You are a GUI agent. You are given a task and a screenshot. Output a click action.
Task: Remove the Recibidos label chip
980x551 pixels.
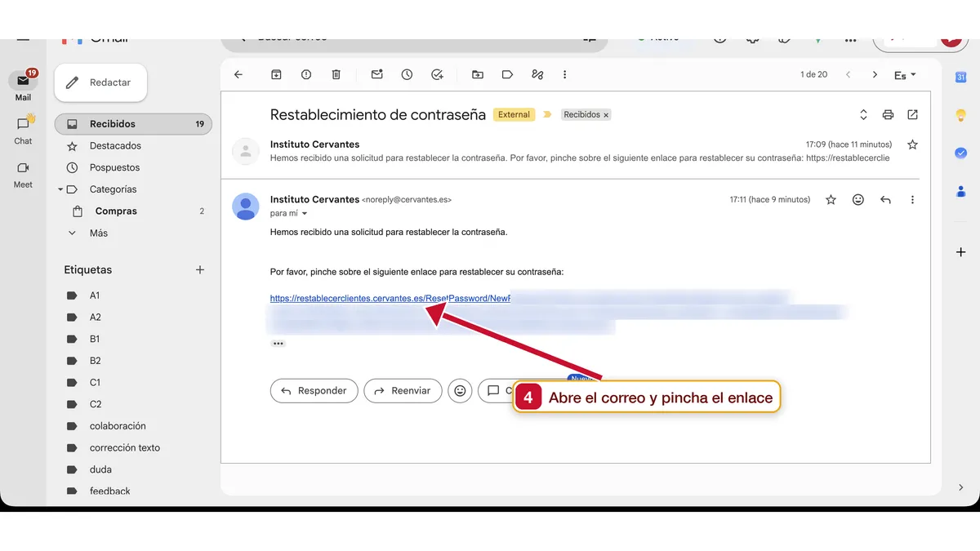(606, 115)
